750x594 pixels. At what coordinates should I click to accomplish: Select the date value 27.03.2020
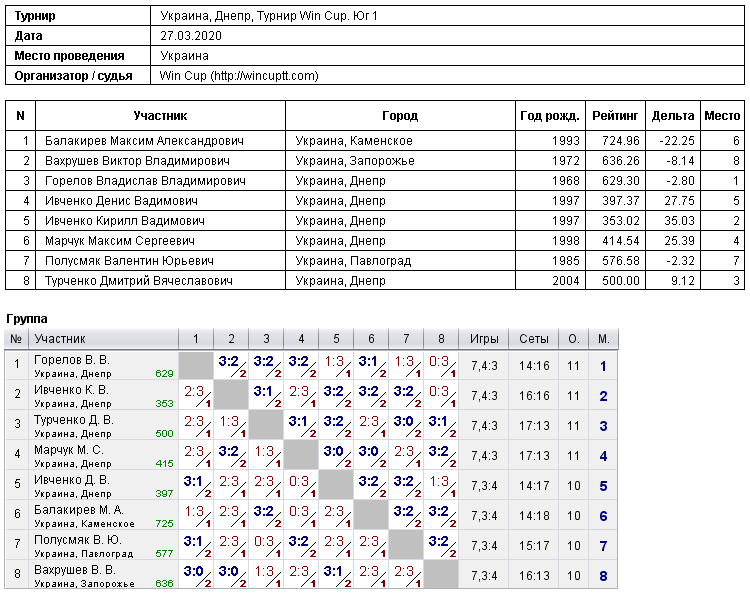click(x=191, y=36)
